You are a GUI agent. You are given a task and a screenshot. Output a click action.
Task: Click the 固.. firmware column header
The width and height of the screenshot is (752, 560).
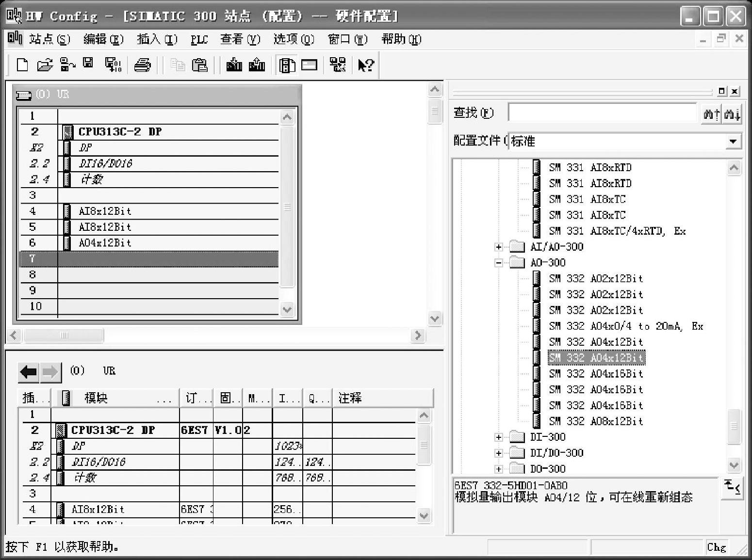click(x=228, y=399)
